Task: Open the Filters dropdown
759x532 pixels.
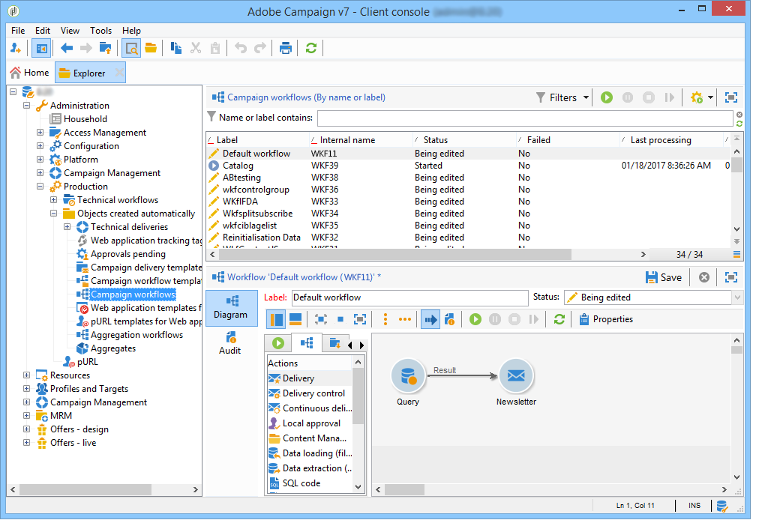Action: pos(562,97)
